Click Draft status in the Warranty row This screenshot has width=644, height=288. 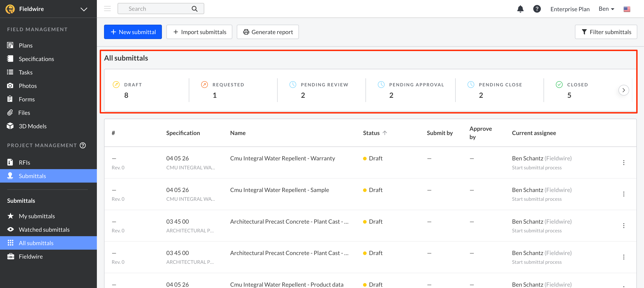(373, 158)
